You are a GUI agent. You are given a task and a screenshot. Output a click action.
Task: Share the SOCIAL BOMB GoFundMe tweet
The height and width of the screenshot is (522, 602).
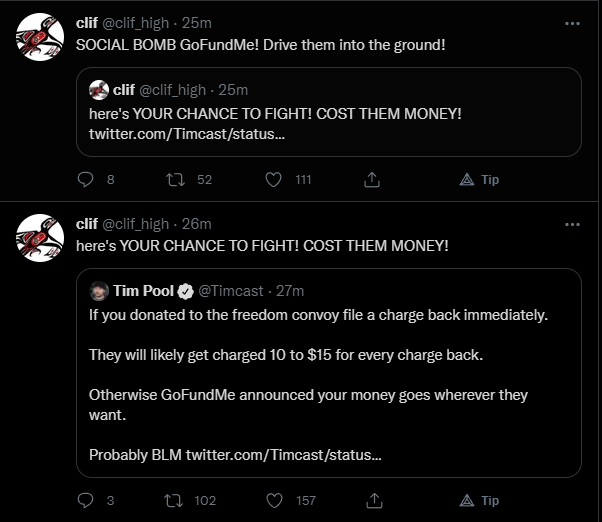[x=372, y=180]
